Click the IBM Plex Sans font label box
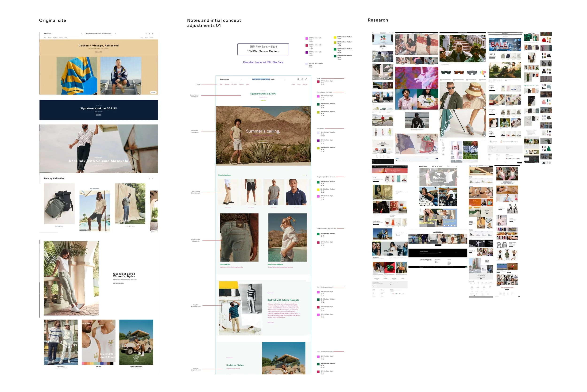Viewport: 587px width, 392px height. point(263,49)
